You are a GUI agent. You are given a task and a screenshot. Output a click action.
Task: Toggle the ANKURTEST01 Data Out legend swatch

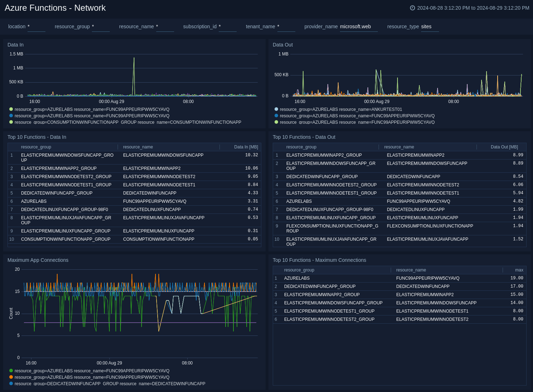(x=276, y=109)
